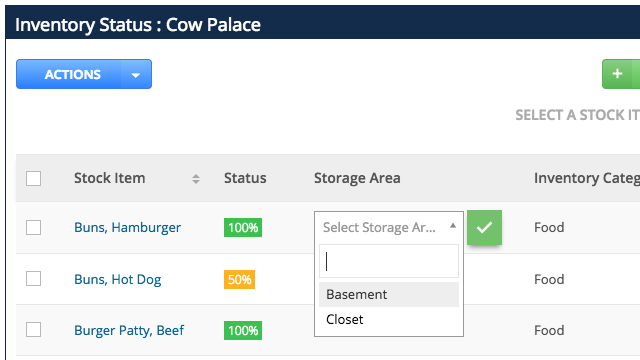Click the 50% status badge for Hot Dog buns
The image size is (640, 360).
pyautogui.click(x=239, y=279)
